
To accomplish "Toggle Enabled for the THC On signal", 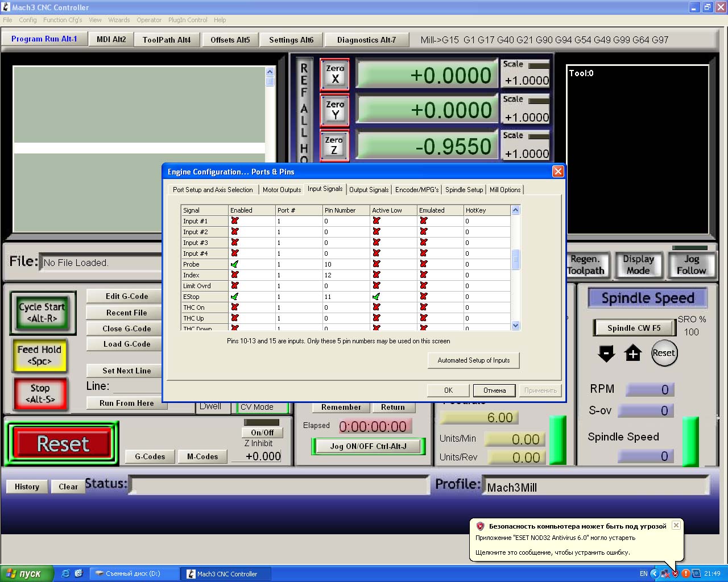I will click(x=235, y=307).
